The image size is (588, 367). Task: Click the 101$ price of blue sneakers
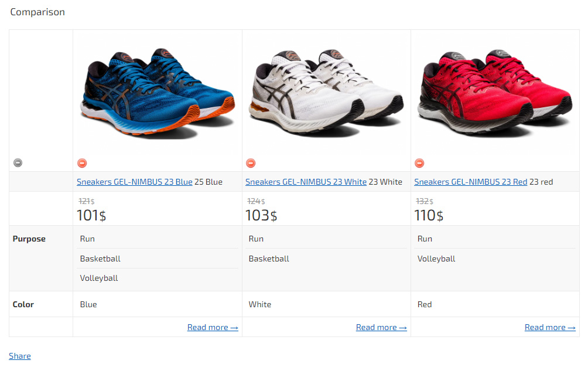click(x=91, y=215)
